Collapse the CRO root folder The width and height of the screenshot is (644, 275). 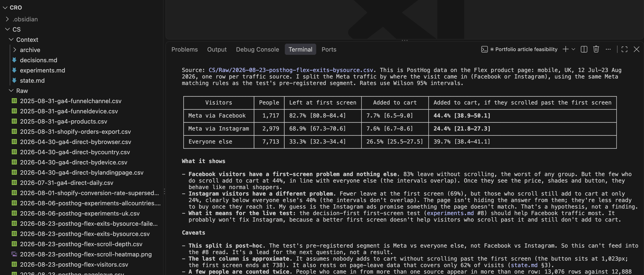tap(5, 7)
